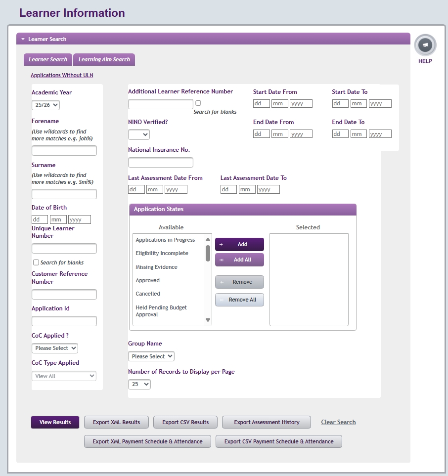448x476 pixels.
Task: Select Approved in the Available states list
Action: click(x=148, y=280)
